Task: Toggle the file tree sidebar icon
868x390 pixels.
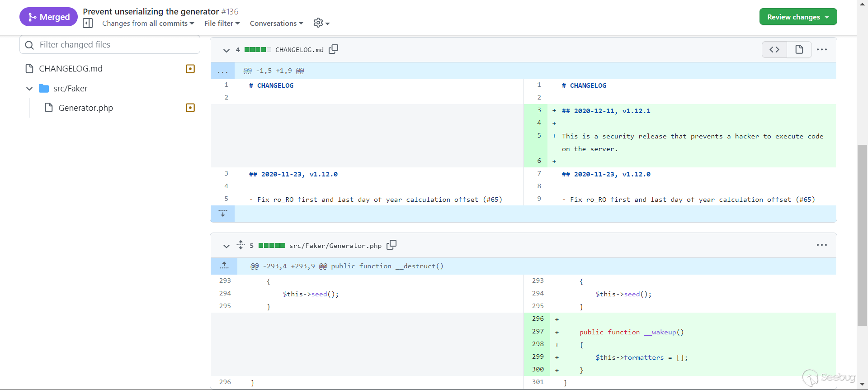Action: [x=88, y=23]
